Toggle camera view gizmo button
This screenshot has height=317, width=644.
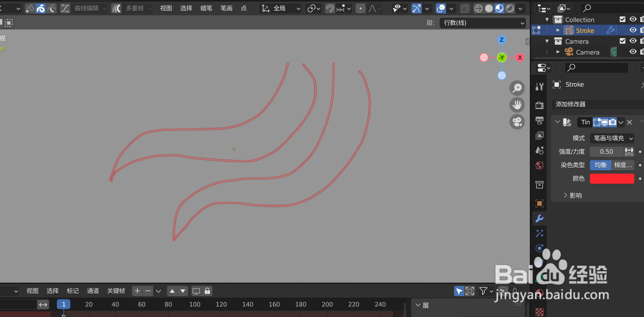point(517,122)
